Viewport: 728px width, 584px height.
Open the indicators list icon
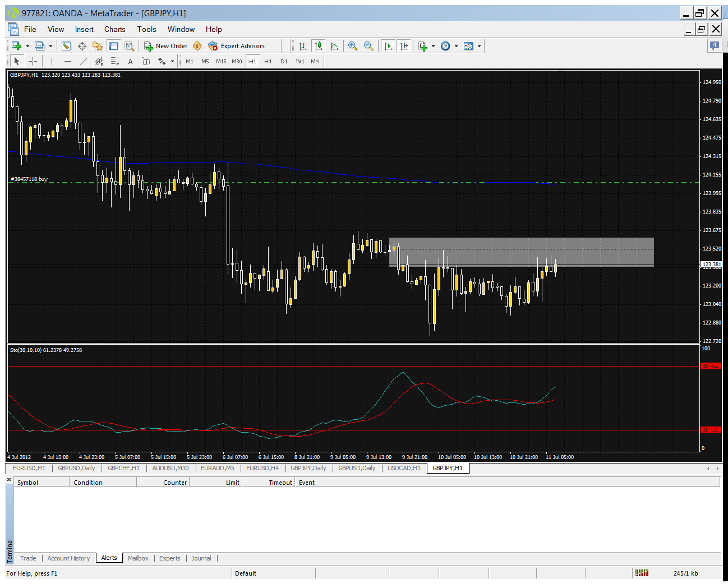(x=423, y=46)
